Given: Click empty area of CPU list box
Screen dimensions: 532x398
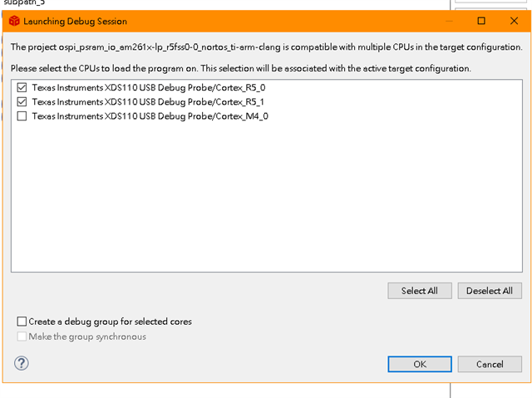Looking at the screenshot, I should 267,197.
